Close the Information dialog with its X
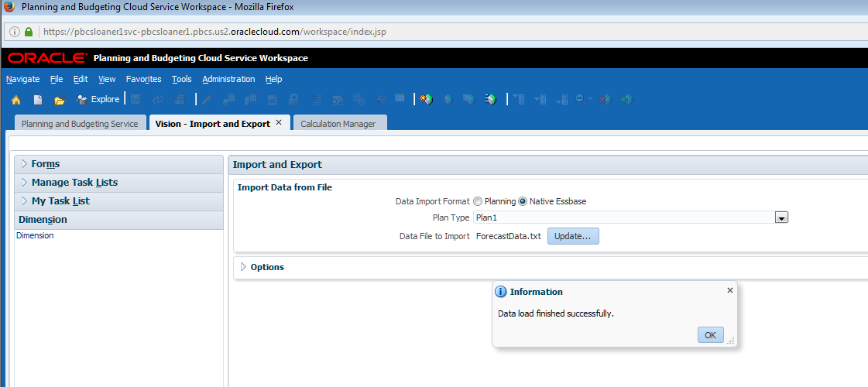 point(729,290)
